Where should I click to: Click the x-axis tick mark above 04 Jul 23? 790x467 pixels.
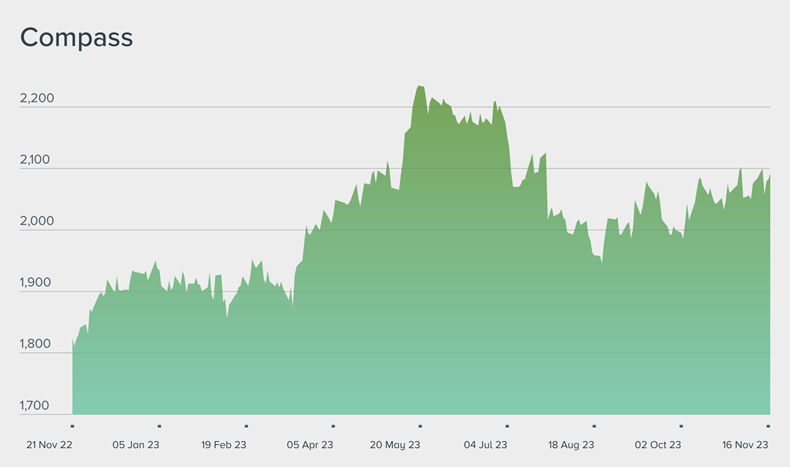pos(507,425)
